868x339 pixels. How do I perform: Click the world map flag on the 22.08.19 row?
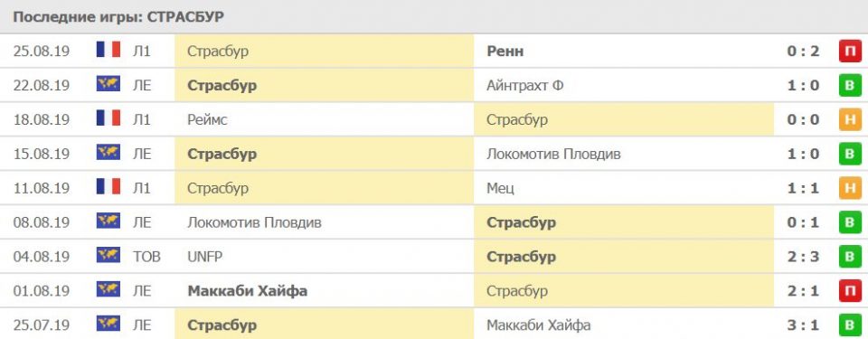pos(108,84)
